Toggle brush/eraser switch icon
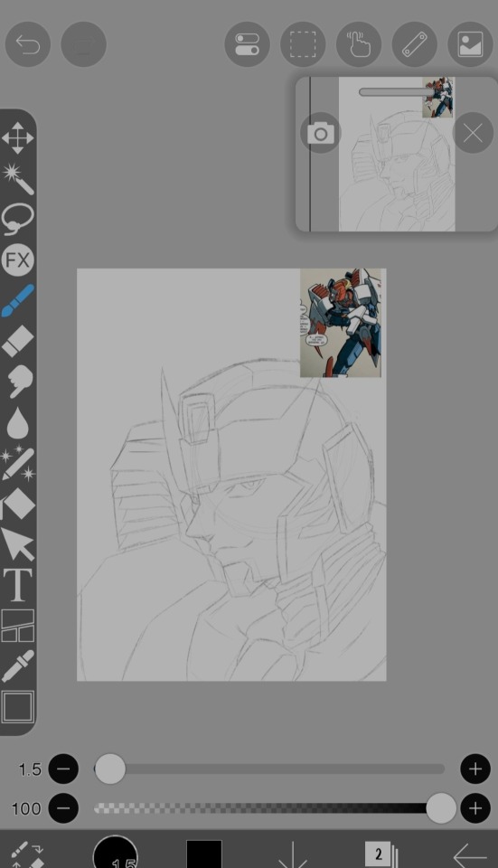This screenshot has width=498, height=868. click(x=26, y=854)
